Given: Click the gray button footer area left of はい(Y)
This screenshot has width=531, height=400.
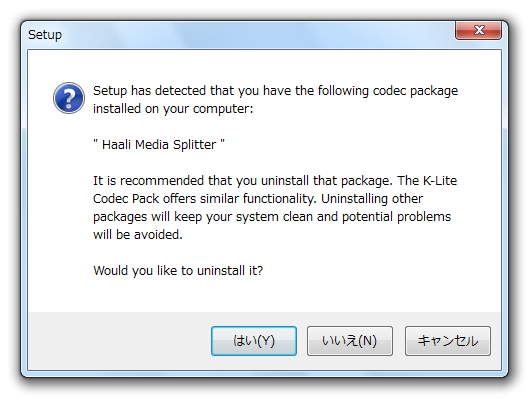Looking at the screenshot, I should tap(119, 341).
